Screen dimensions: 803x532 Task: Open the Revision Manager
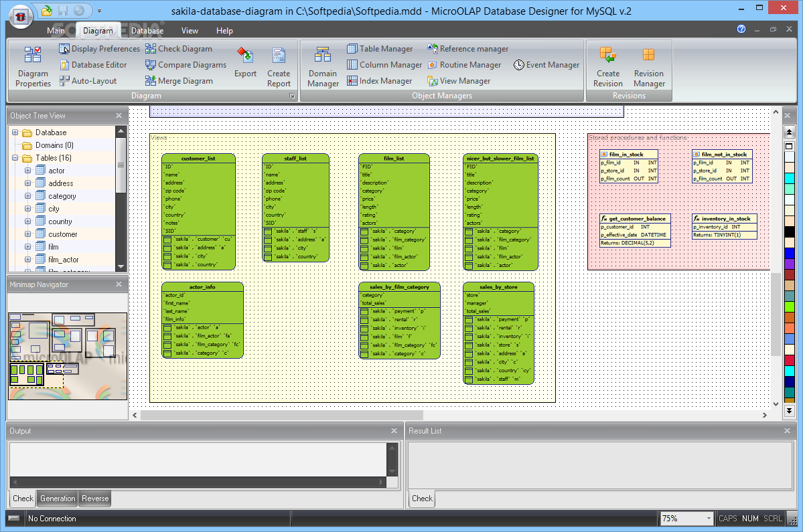pos(649,66)
